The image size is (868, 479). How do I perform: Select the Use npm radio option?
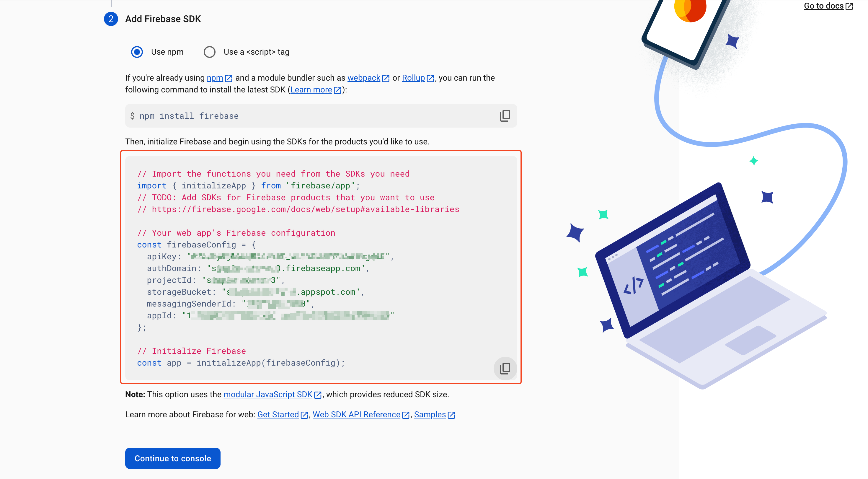[x=137, y=52]
